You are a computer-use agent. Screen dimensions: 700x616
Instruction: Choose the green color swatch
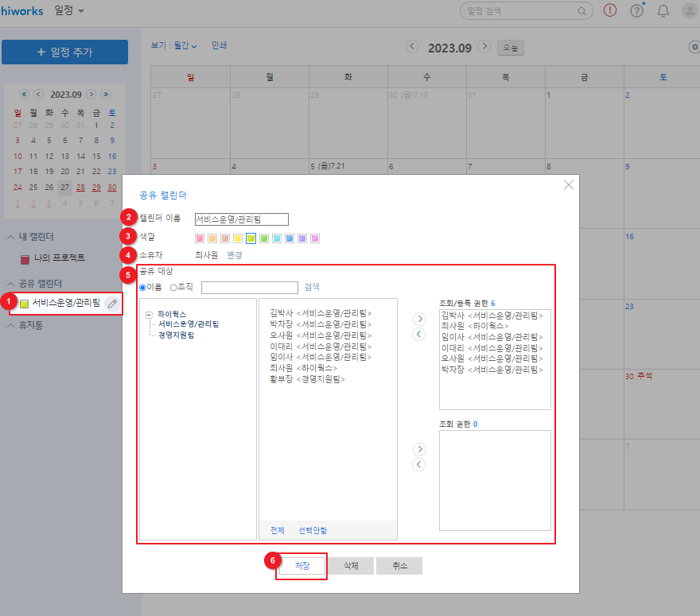(x=264, y=238)
